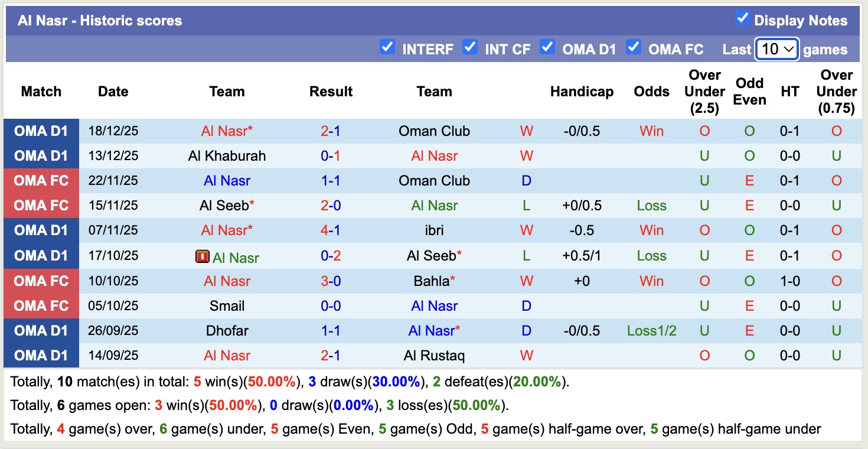Image resolution: width=868 pixels, height=449 pixels.
Task: Toggle the OMA D1 competition checkbox
Action: [x=547, y=49]
